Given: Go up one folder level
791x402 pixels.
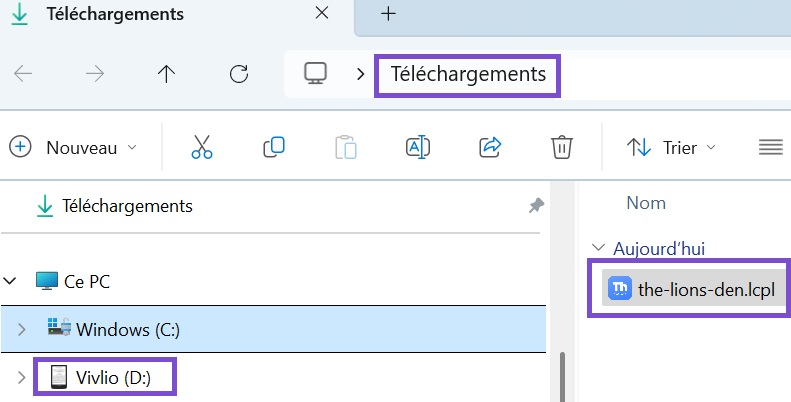Looking at the screenshot, I should (166, 74).
